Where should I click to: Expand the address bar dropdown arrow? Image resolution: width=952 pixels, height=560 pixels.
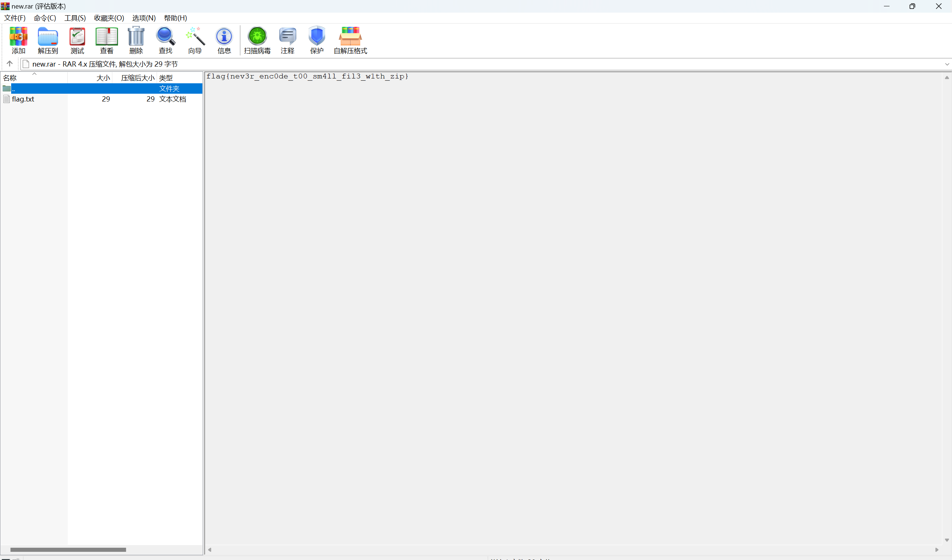(947, 64)
